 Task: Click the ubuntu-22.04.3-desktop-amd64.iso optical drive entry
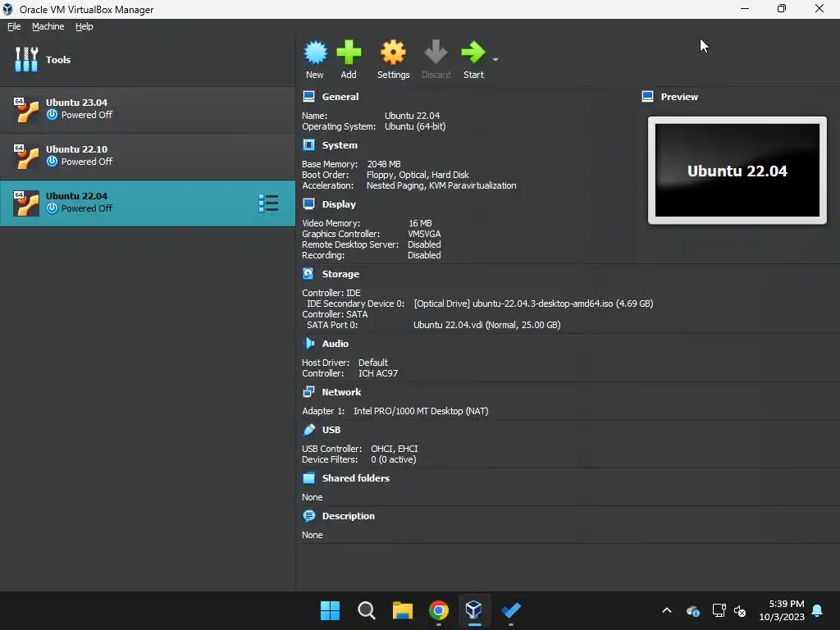tap(533, 304)
